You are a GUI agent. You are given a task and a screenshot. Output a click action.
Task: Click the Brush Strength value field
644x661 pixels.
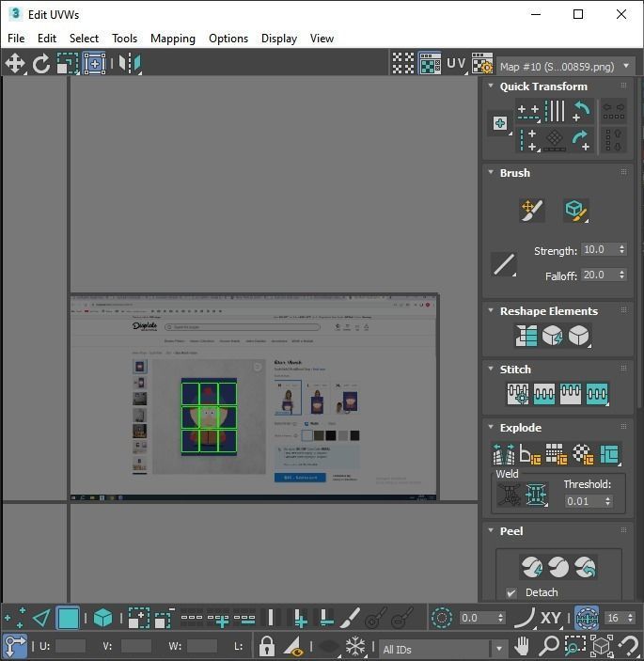pyautogui.click(x=599, y=249)
